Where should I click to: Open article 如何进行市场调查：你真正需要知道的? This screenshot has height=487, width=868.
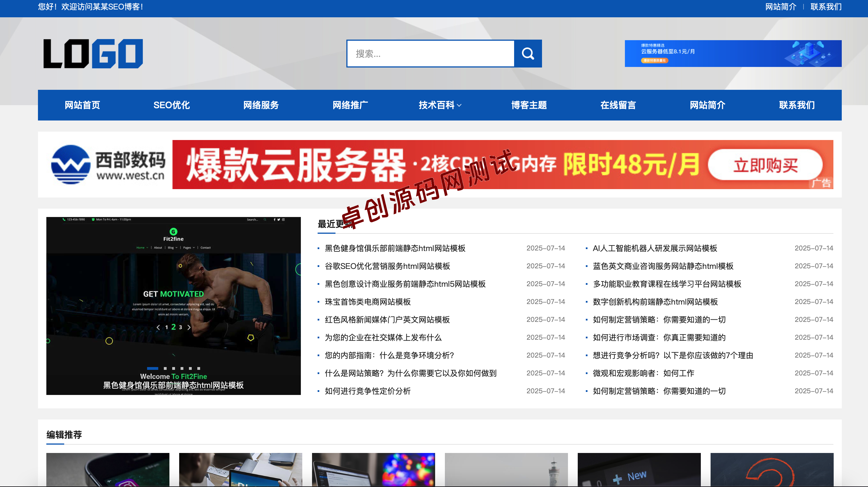[x=659, y=337]
